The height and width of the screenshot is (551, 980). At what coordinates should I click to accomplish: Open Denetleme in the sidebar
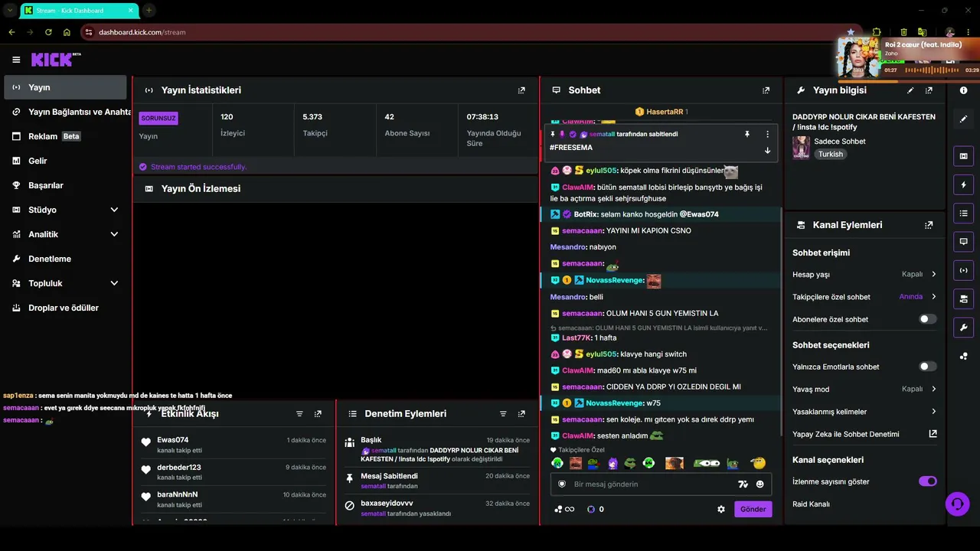(65, 259)
